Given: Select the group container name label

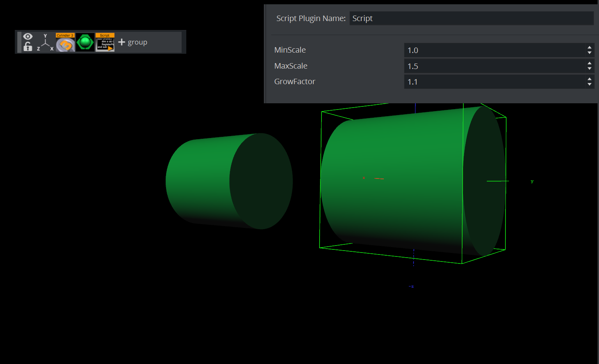Looking at the screenshot, I should pyautogui.click(x=138, y=42).
